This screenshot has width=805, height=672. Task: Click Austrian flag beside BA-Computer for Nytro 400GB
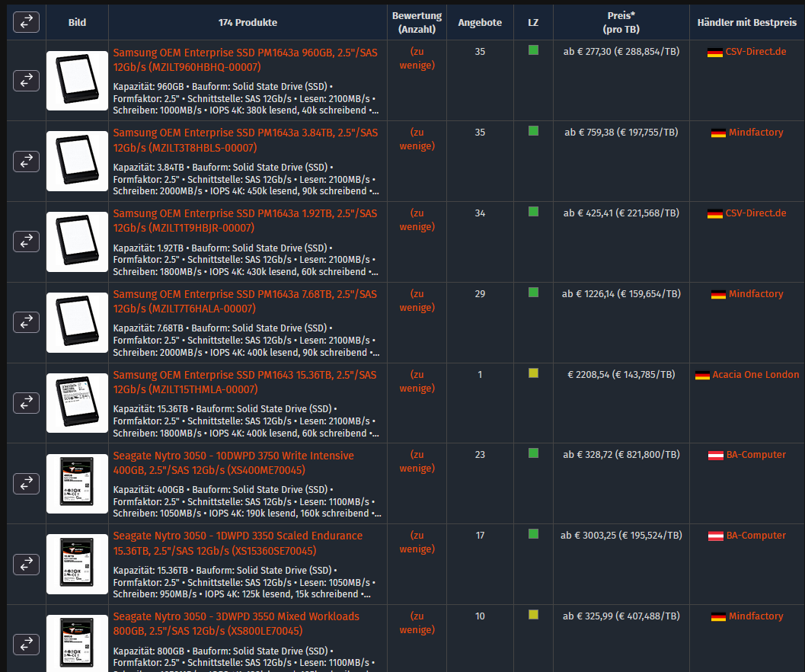click(x=716, y=455)
